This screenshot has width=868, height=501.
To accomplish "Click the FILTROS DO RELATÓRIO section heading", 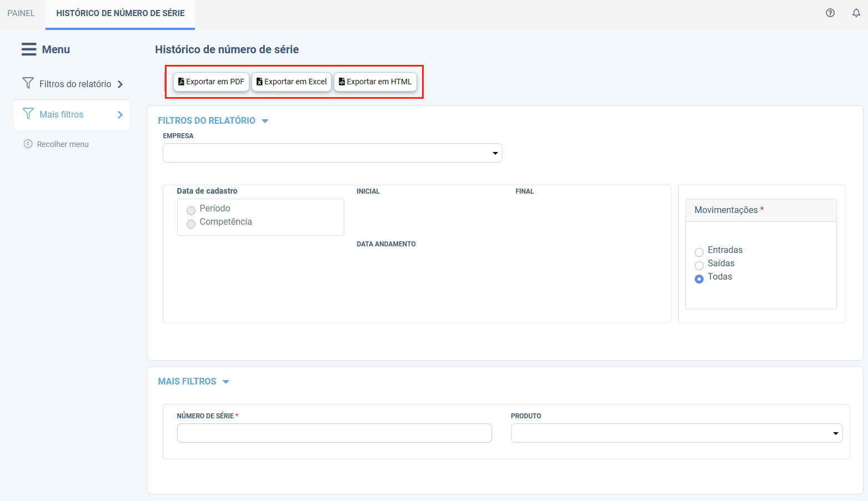I will [207, 120].
